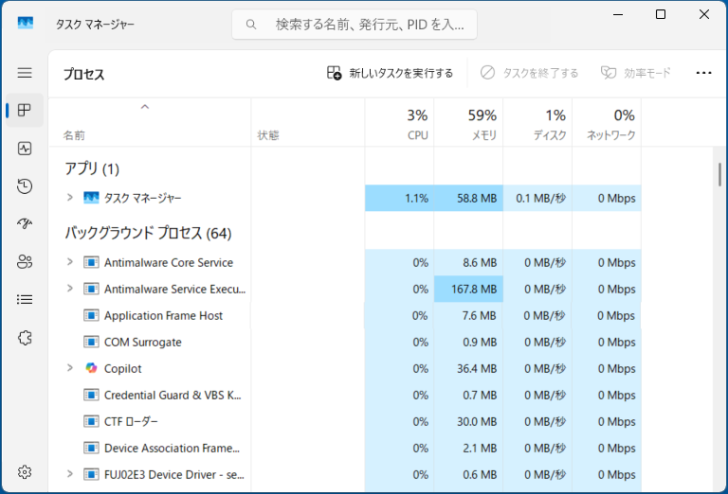Open the Settings gear icon
Viewport: 728px width, 494px height.
[25, 472]
